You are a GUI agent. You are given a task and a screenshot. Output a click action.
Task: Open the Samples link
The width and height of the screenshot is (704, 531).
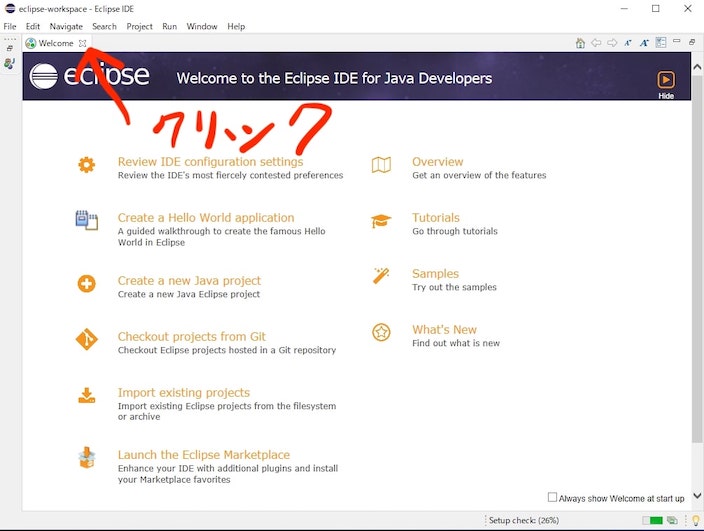click(436, 273)
